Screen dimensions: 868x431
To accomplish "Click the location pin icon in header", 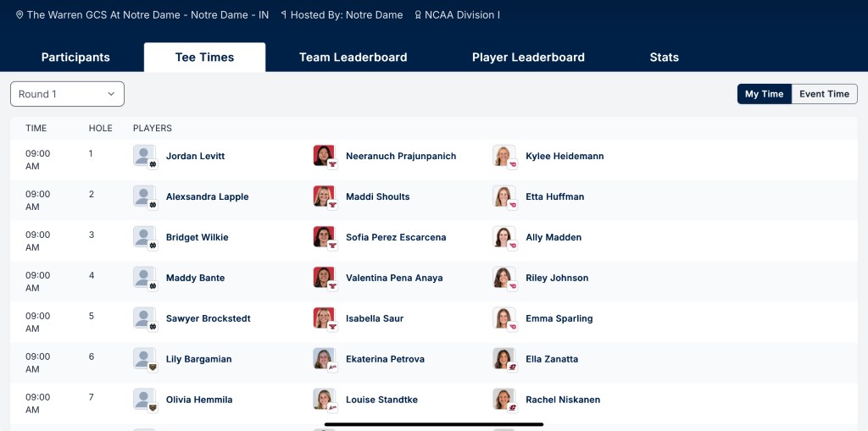I will point(19,15).
